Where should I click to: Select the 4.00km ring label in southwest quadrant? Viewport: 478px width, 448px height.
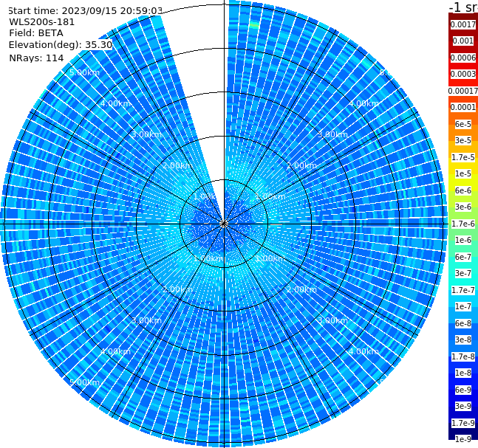coord(115,351)
